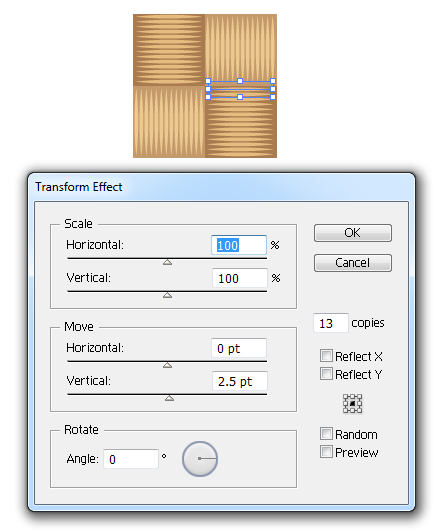Viewport: 437px width, 532px height.
Task: Select the Scale Horizontal percentage field
Action: [x=239, y=245]
